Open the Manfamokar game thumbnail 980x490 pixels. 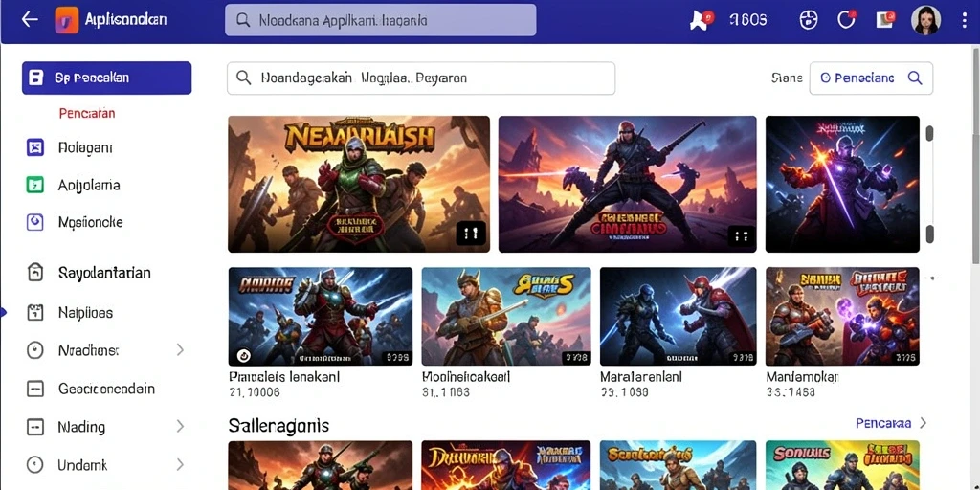pyautogui.click(x=842, y=316)
